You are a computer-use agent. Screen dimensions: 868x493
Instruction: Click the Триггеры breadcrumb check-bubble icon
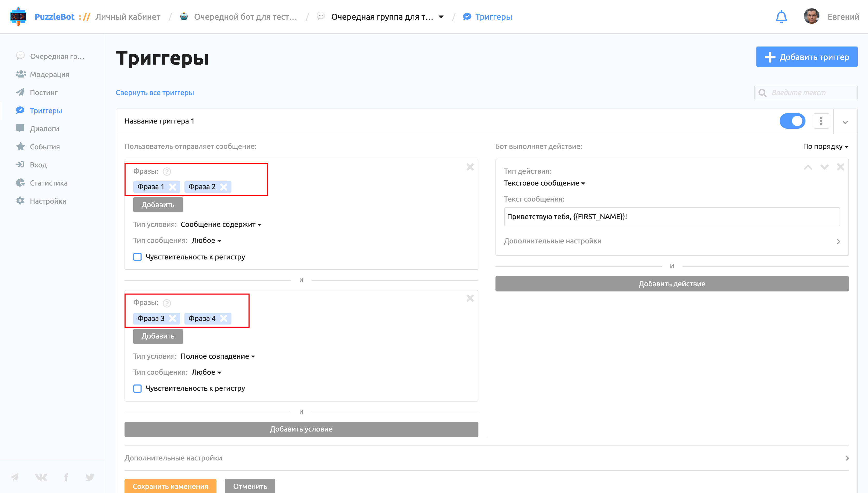[467, 16]
